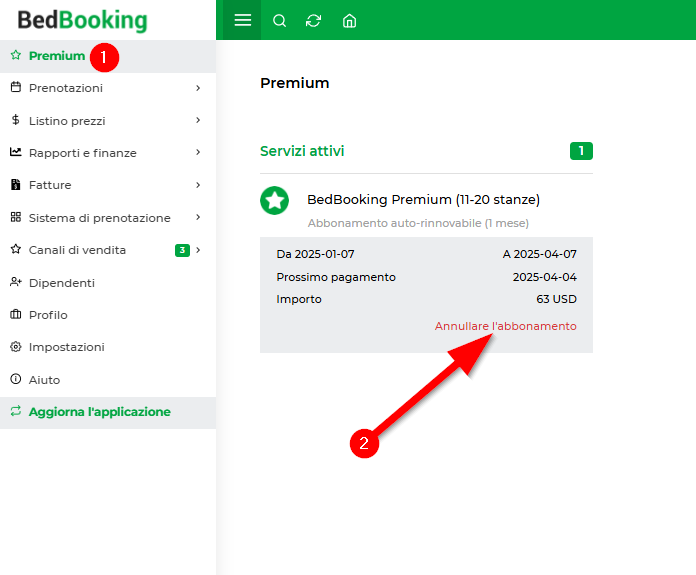696x575 pixels.
Task: Click the Importo label
Action: [x=299, y=299]
